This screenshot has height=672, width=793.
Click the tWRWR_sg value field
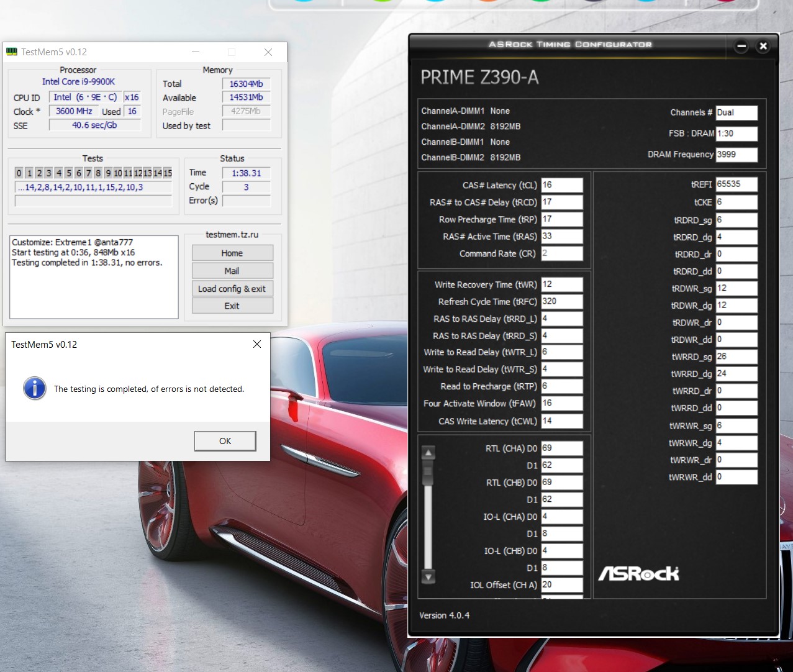pos(736,425)
